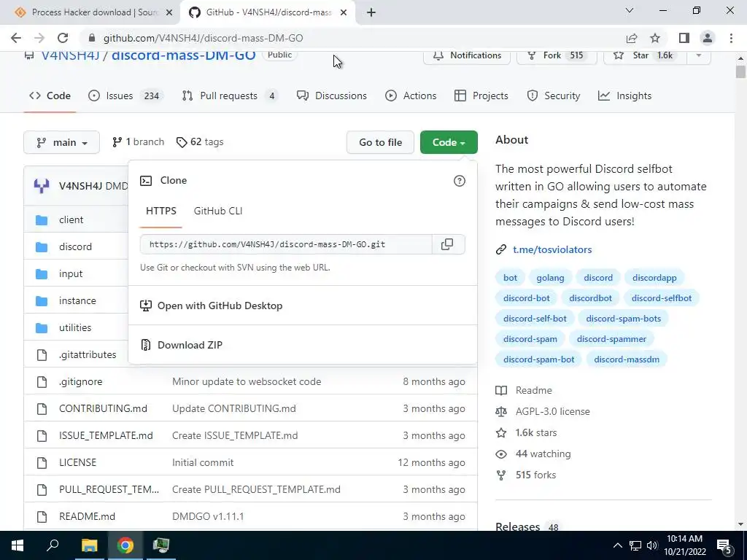Toggle the green Code dropdown button

click(x=449, y=142)
